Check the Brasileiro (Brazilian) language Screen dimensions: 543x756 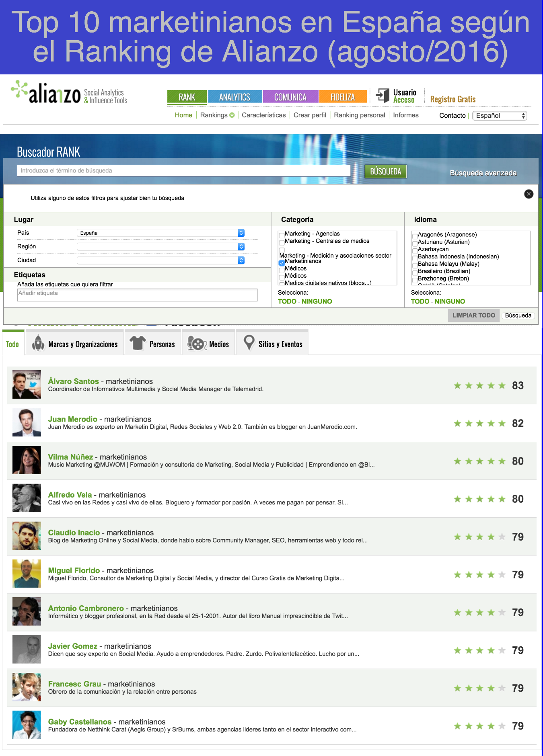(415, 272)
